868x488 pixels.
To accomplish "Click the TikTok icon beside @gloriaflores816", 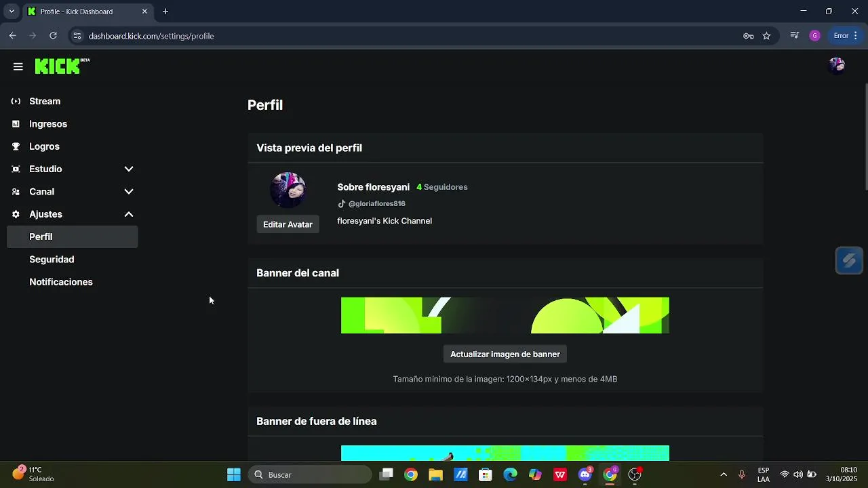I will click(342, 203).
